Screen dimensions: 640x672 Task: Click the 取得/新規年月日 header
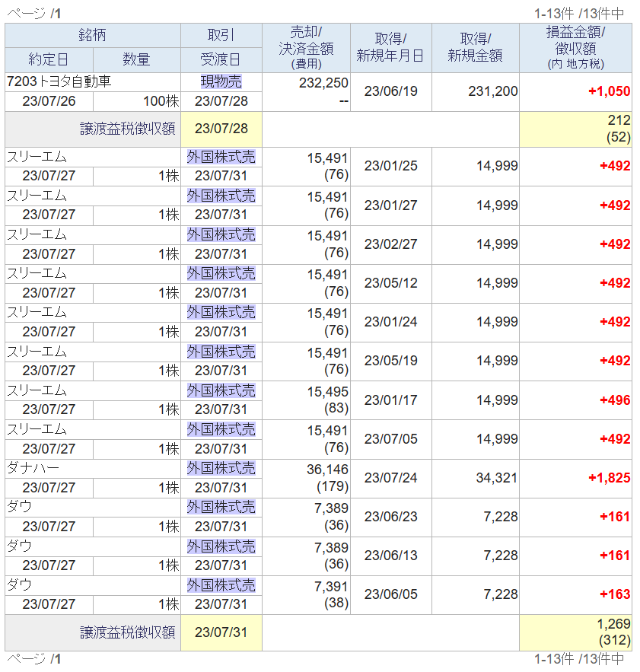point(390,48)
